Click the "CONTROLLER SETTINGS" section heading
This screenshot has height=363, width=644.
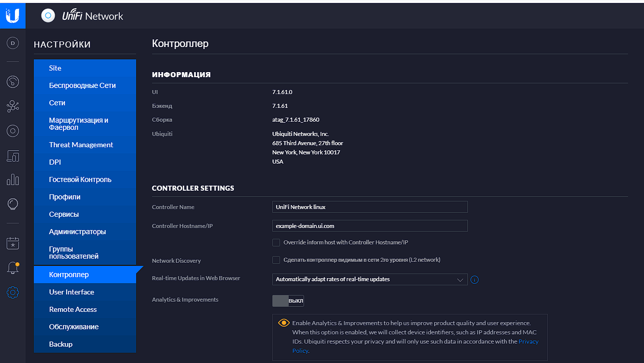(193, 188)
